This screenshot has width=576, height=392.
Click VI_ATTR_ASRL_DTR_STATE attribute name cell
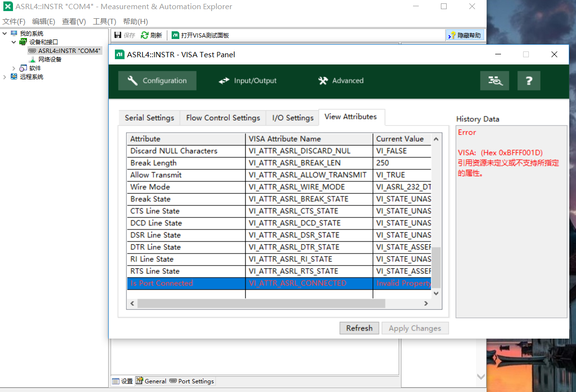point(309,247)
